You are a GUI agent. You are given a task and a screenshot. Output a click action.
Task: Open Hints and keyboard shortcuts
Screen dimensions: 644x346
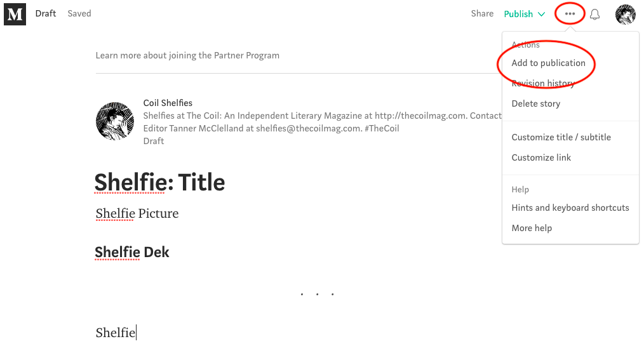[570, 208]
